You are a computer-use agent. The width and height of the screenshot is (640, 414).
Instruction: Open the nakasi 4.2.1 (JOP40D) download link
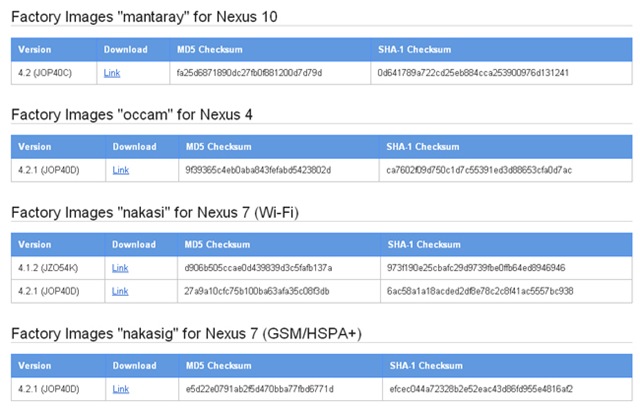(x=120, y=292)
